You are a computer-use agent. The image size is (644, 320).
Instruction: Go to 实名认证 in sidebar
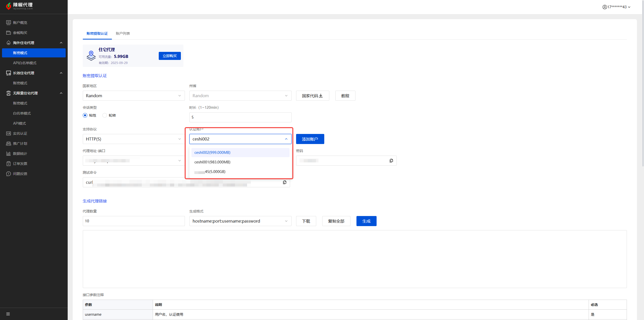click(20, 133)
